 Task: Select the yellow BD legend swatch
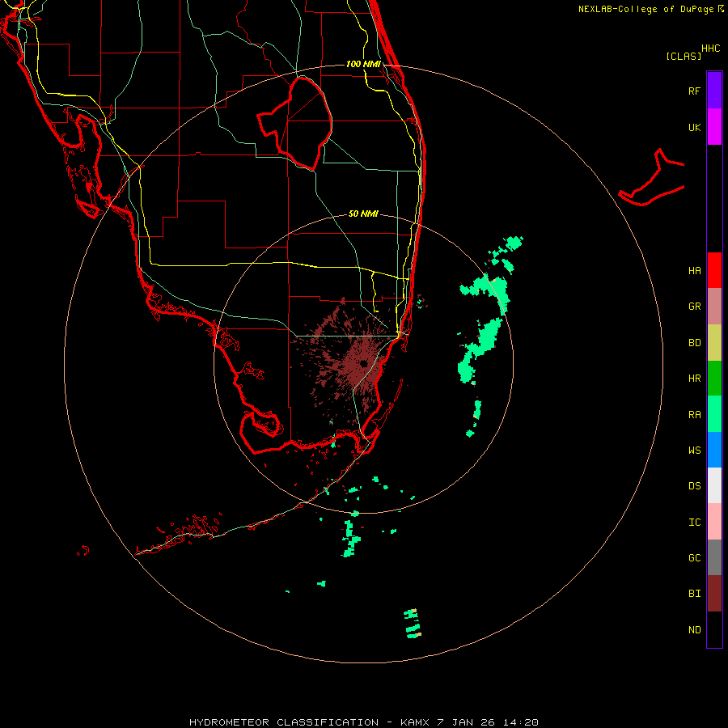pos(714,342)
